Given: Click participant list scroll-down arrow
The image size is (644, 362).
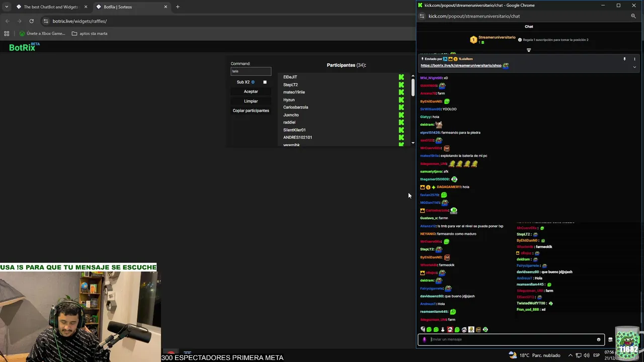Looking at the screenshot, I should tap(413, 143).
